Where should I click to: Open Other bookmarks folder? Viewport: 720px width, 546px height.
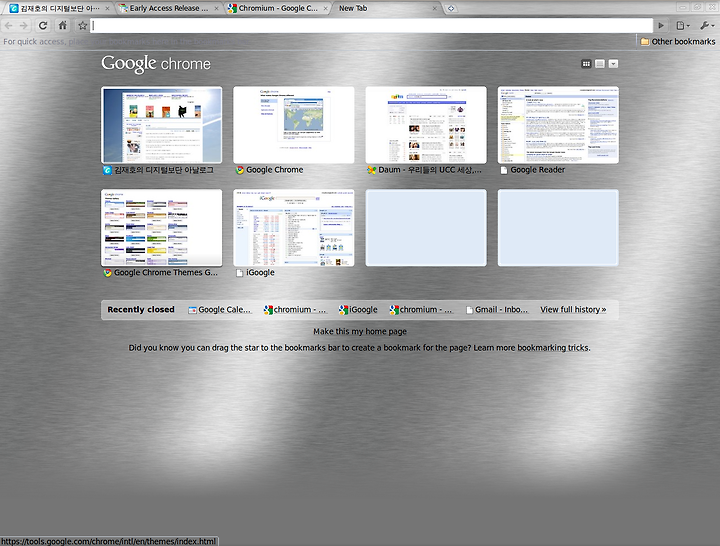(678, 41)
